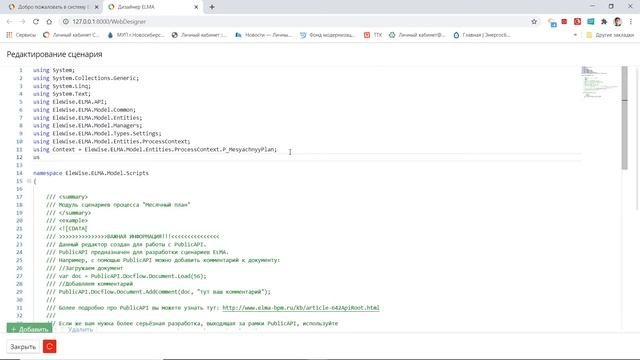Viewport: 640px width, 360px height.
Task: Open the ТТК bookmark
Action: pyautogui.click(x=373, y=35)
